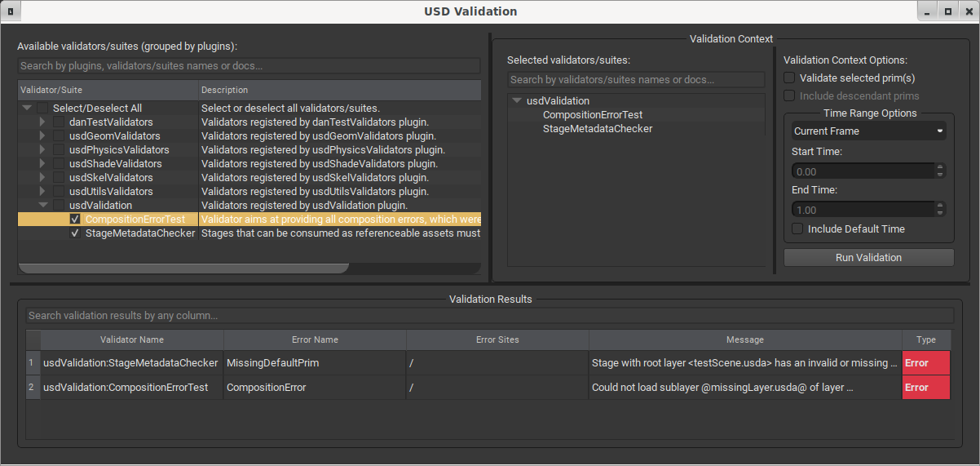Select the MissingDefaultPrim error row
Viewport: 980px width, 466px height.
click(x=315, y=363)
